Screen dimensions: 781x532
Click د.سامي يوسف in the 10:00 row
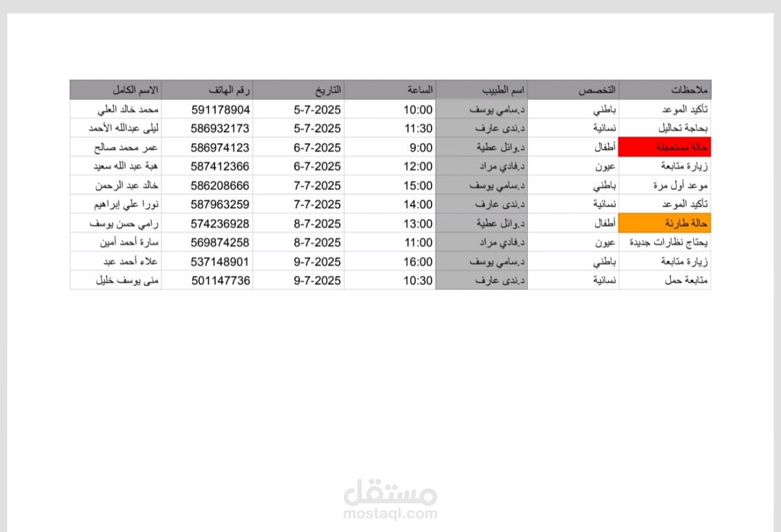[498, 109]
